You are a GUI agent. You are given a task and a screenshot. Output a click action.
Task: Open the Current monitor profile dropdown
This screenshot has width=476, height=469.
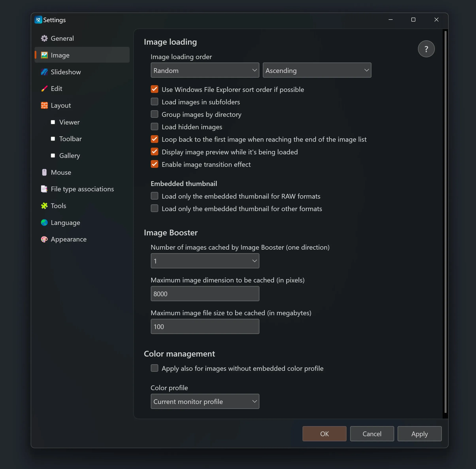point(205,402)
